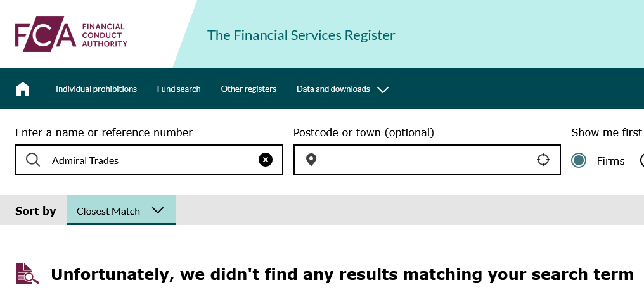Use current location crosshair icon

click(543, 160)
